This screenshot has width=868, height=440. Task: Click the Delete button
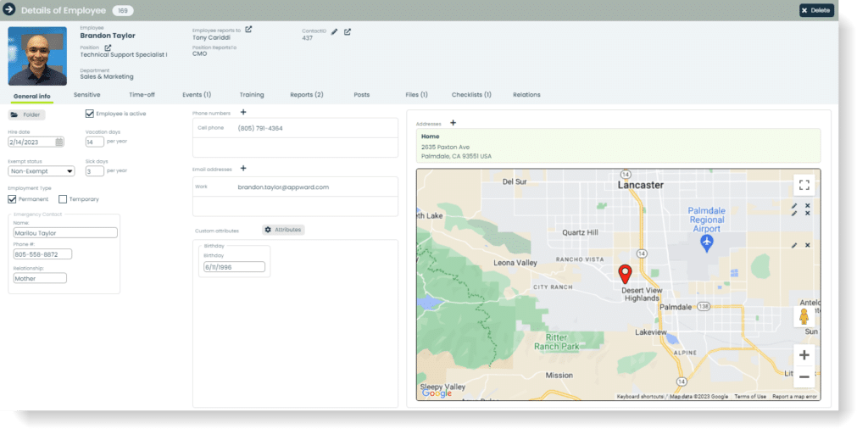pos(816,10)
